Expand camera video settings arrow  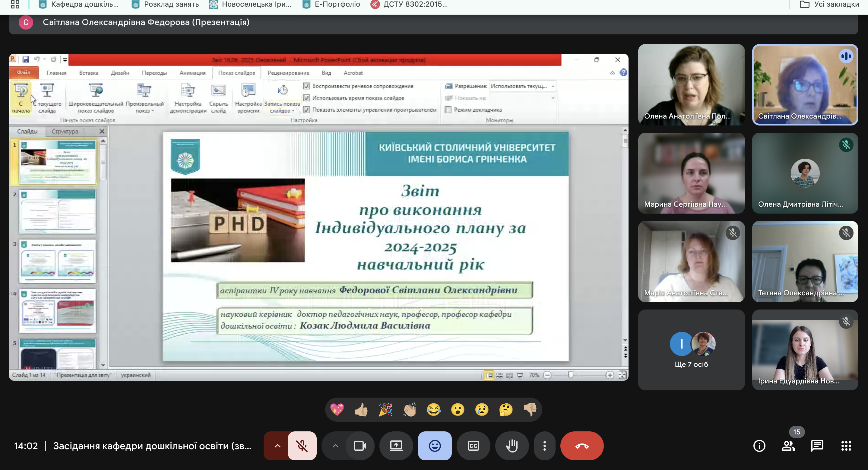pos(335,446)
